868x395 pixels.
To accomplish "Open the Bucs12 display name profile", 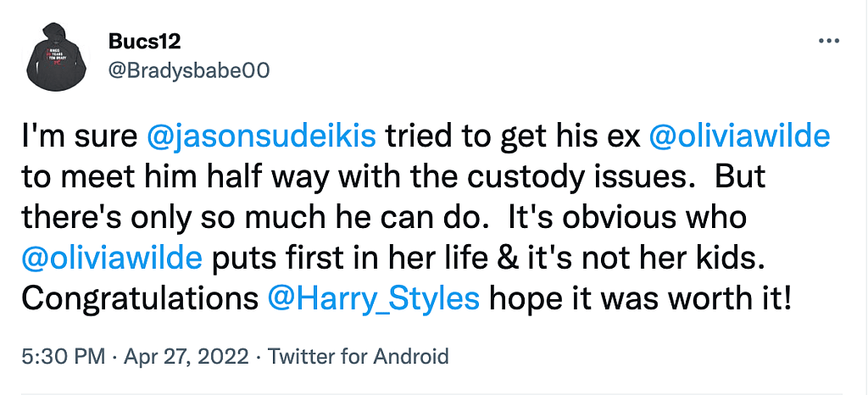I will point(144,42).
